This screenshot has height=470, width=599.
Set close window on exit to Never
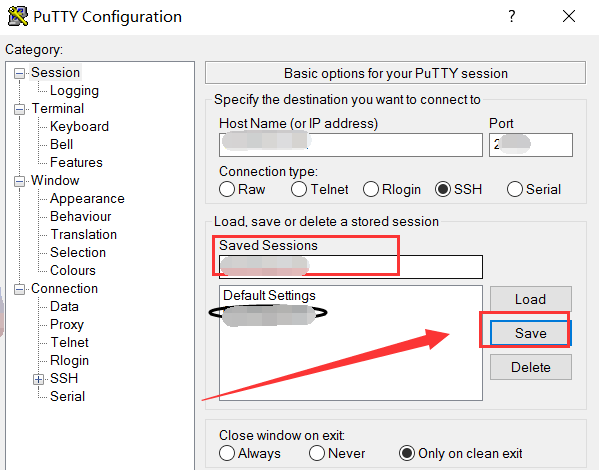317,453
